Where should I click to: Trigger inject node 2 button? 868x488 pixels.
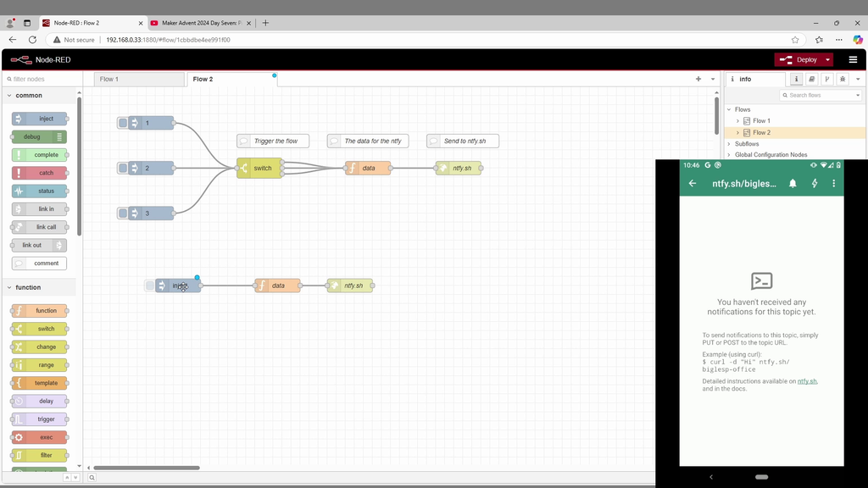point(123,169)
